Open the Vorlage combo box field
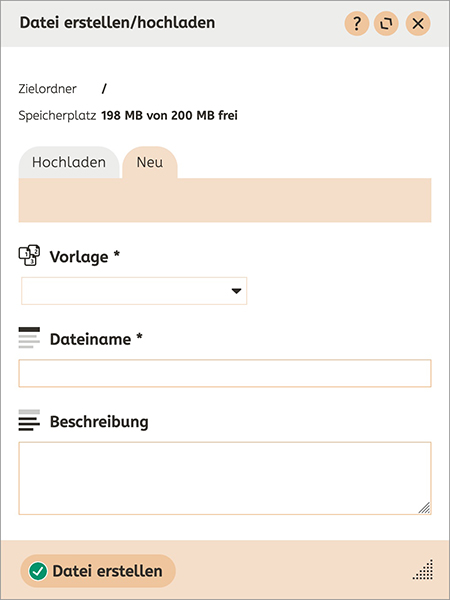This screenshot has height=600, width=450. click(134, 291)
